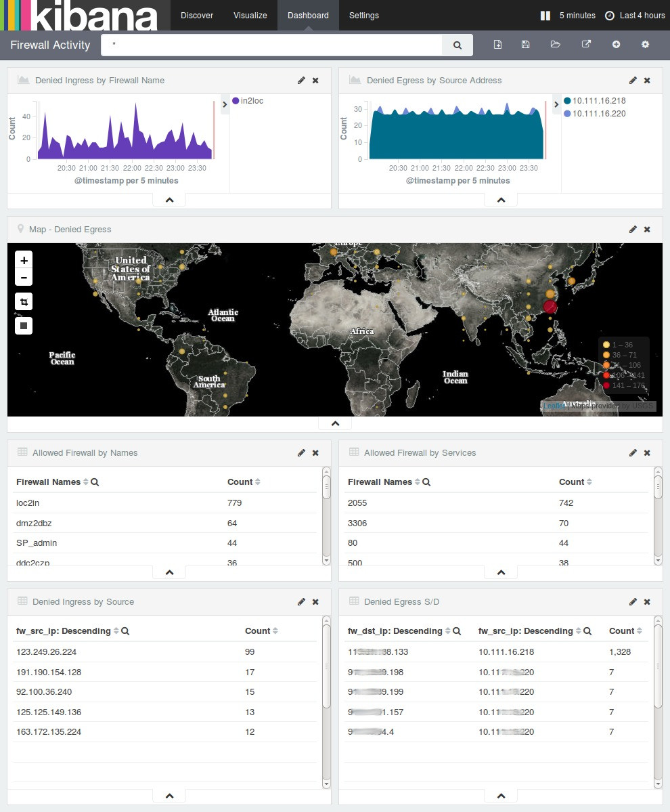This screenshot has height=812, width=670.
Task: Expand the Allowed Firewall by Names spy chevron
Action: [169, 572]
